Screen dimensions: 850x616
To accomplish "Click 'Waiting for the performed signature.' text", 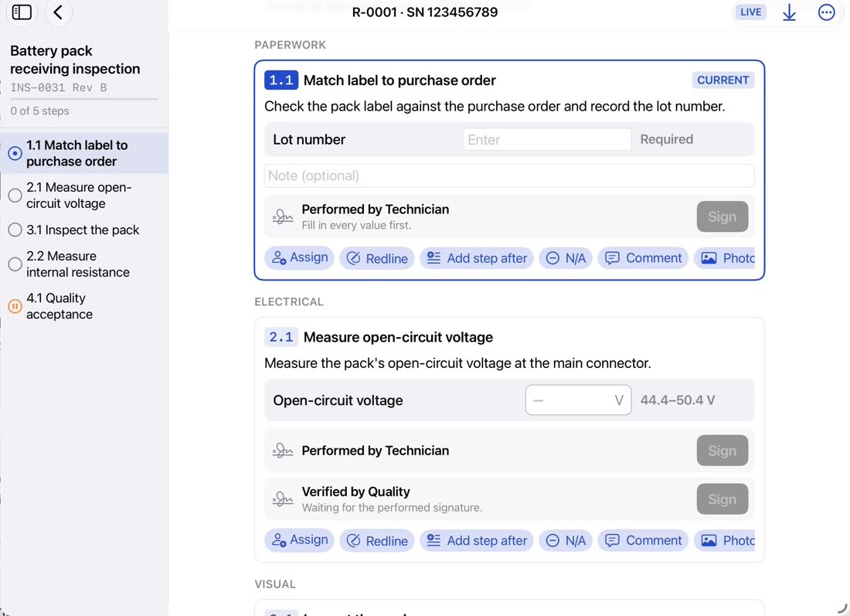I will [392, 508].
